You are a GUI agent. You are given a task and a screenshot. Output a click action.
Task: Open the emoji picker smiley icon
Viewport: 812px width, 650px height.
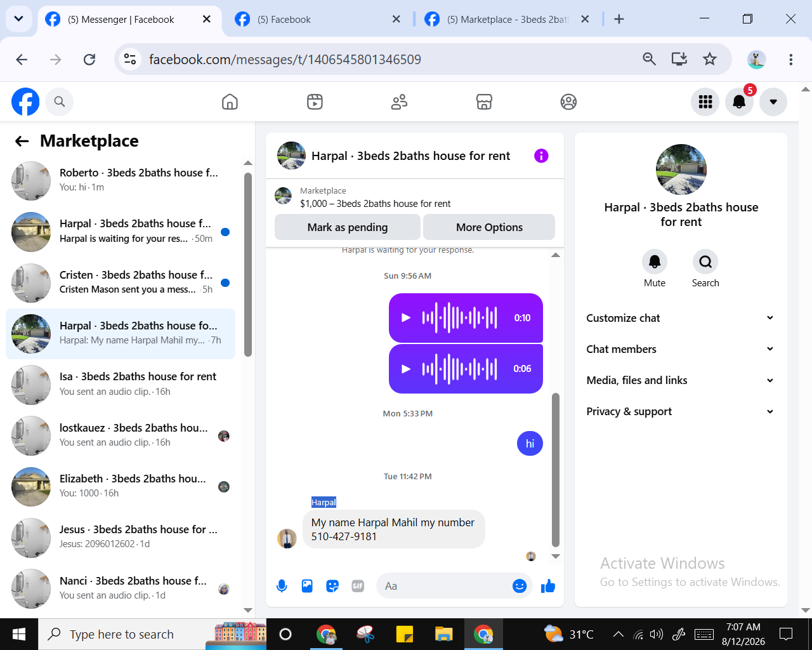coord(520,586)
